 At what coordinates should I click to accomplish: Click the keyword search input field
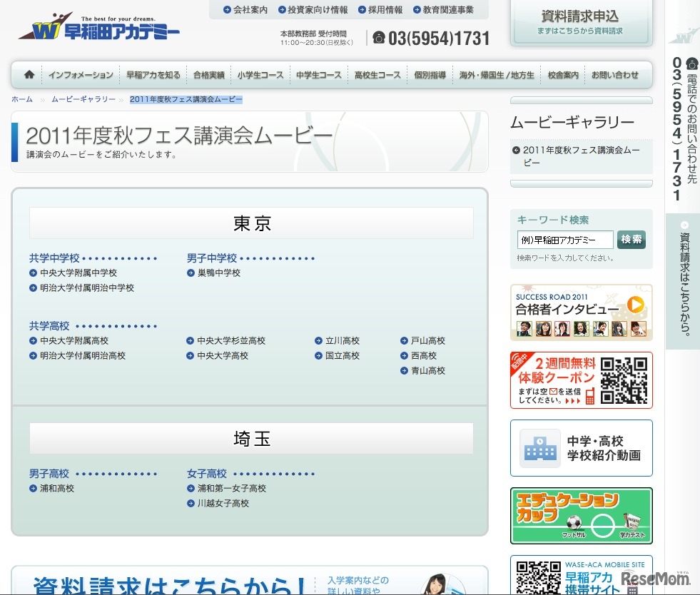coord(564,240)
